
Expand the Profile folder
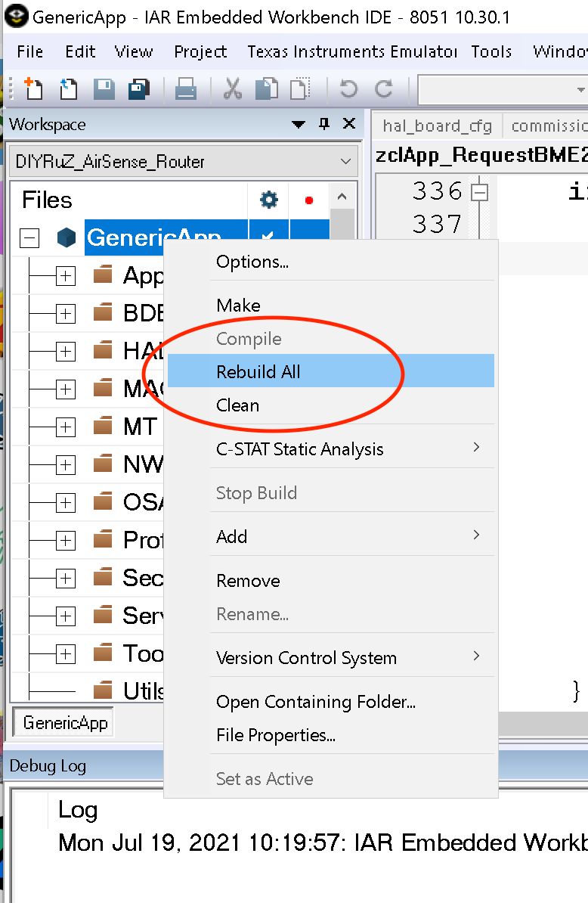tap(66, 541)
